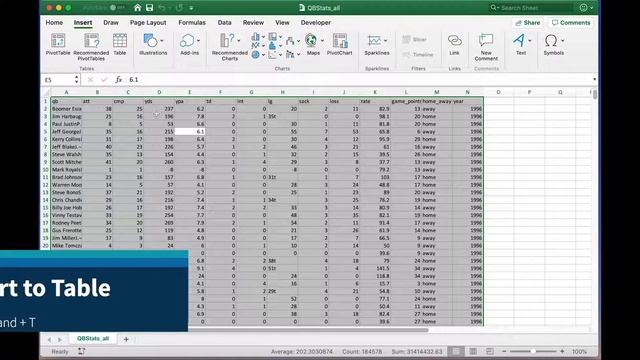Screen dimensions: 640x360
Task: Zoom in with the plus button
Action: pyautogui.click(x=562, y=351)
